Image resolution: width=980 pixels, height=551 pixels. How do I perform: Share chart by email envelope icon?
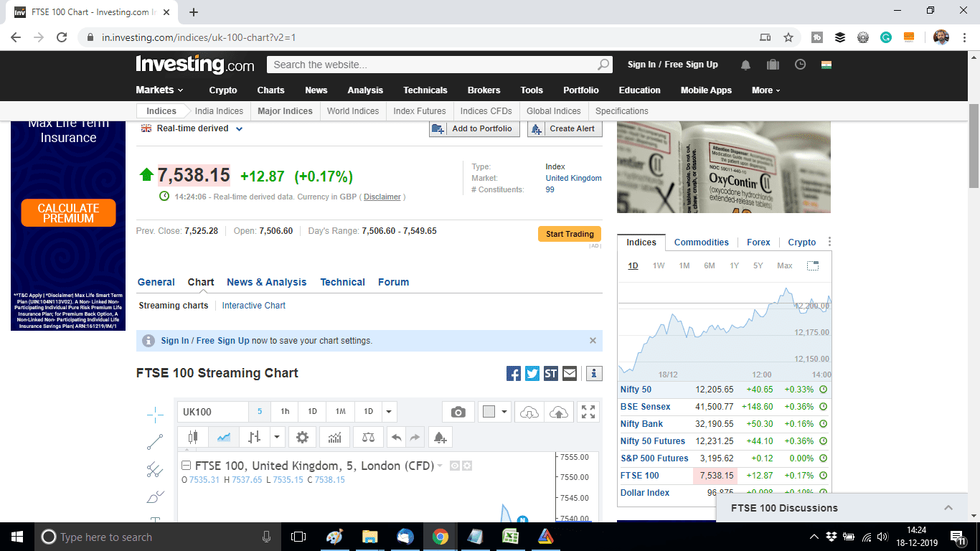coord(570,373)
